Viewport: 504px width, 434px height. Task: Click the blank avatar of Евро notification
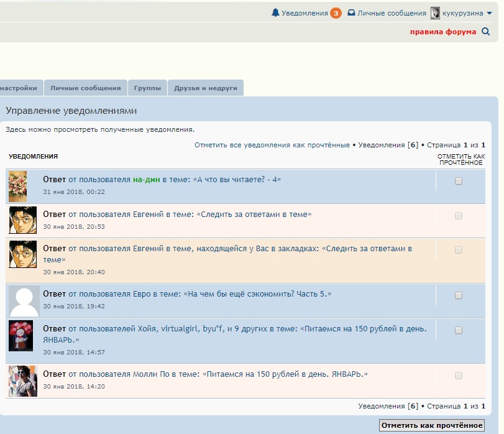pos(24,301)
